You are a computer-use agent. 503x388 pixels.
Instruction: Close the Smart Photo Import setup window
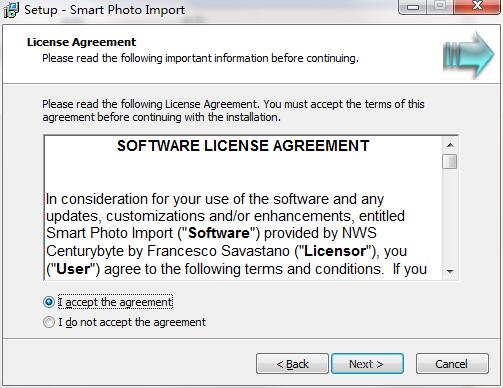[x=477, y=7]
